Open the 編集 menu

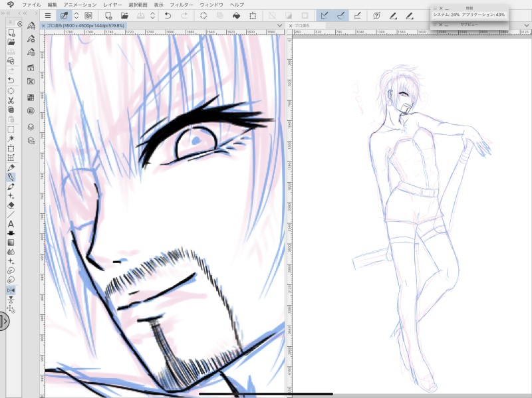53,5
